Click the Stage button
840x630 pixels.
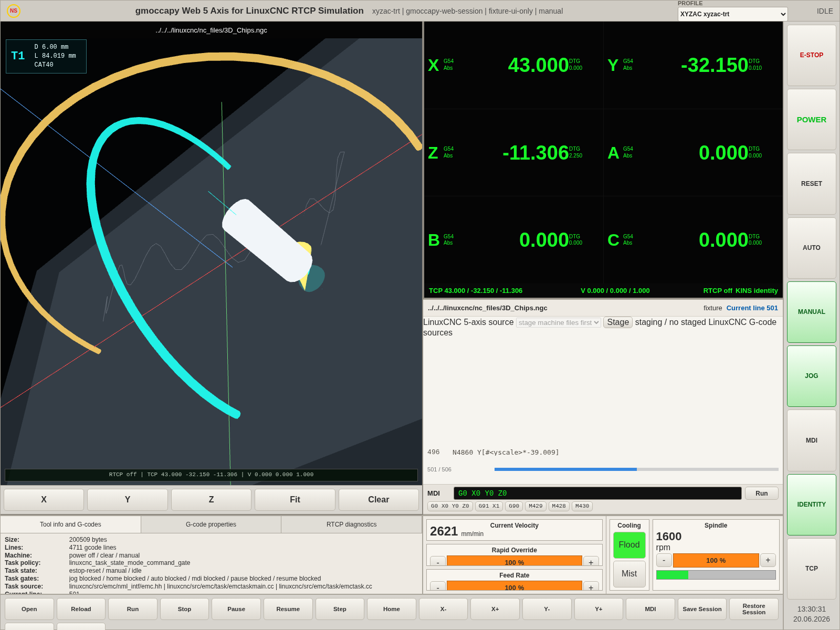point(618,322)
